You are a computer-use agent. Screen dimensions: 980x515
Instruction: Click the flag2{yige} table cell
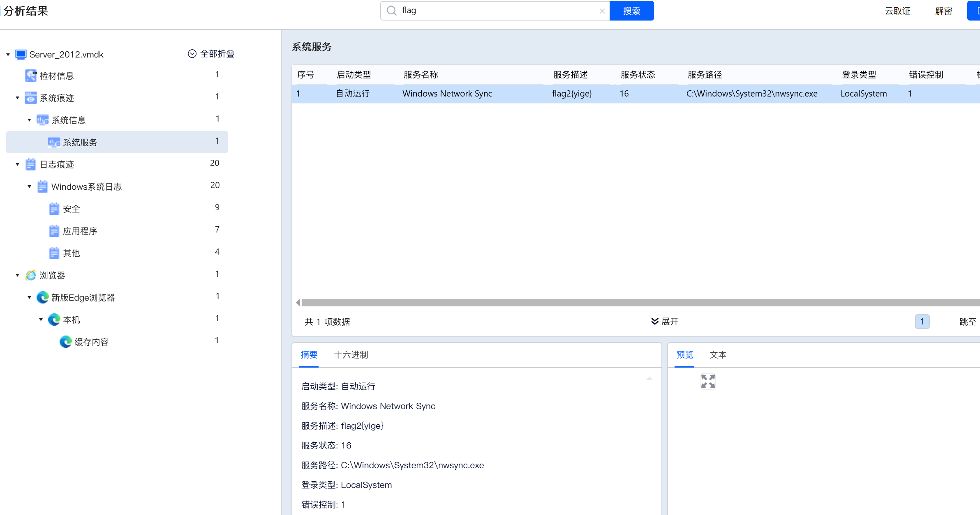pos(572,94)
